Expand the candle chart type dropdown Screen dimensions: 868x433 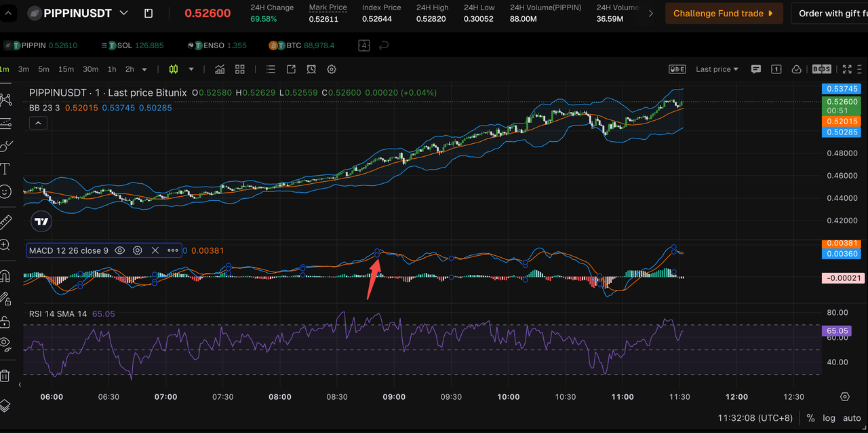[191, 69]
